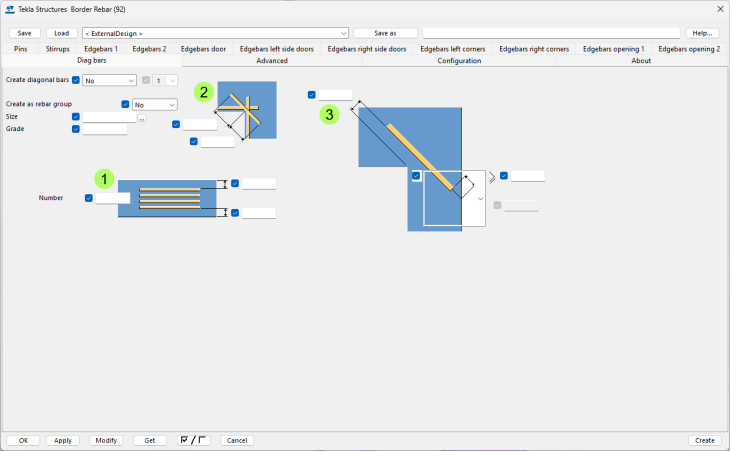Toggle all checkboxes on/off button

click(x=194, y=440)
